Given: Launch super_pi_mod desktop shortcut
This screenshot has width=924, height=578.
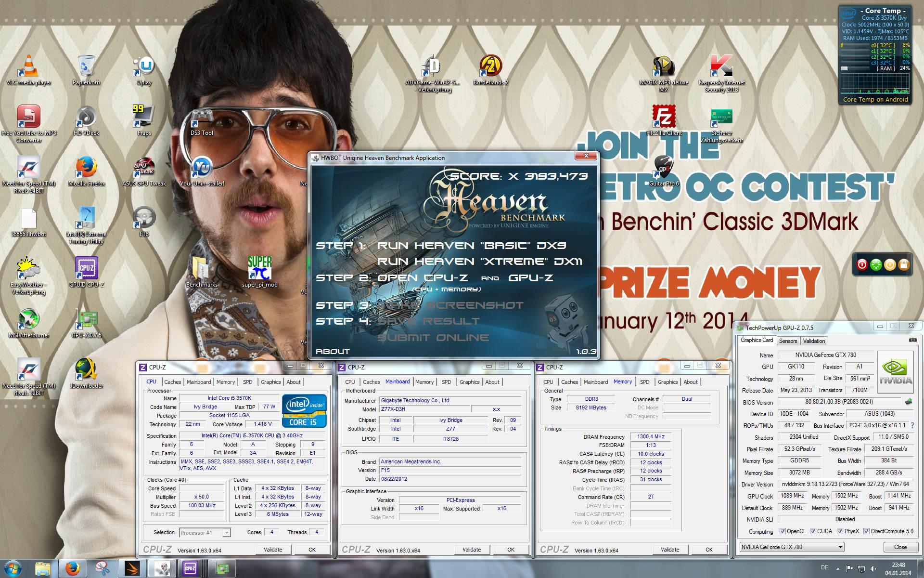Looking at the screenshot, I should coord(260,272).
